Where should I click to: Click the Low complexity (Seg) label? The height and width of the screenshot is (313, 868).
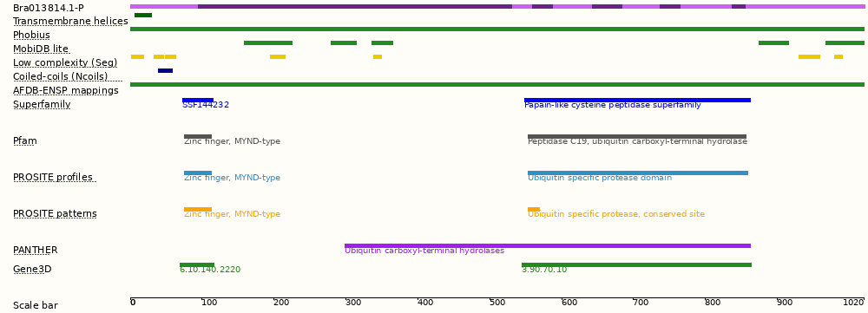[65, 62]
